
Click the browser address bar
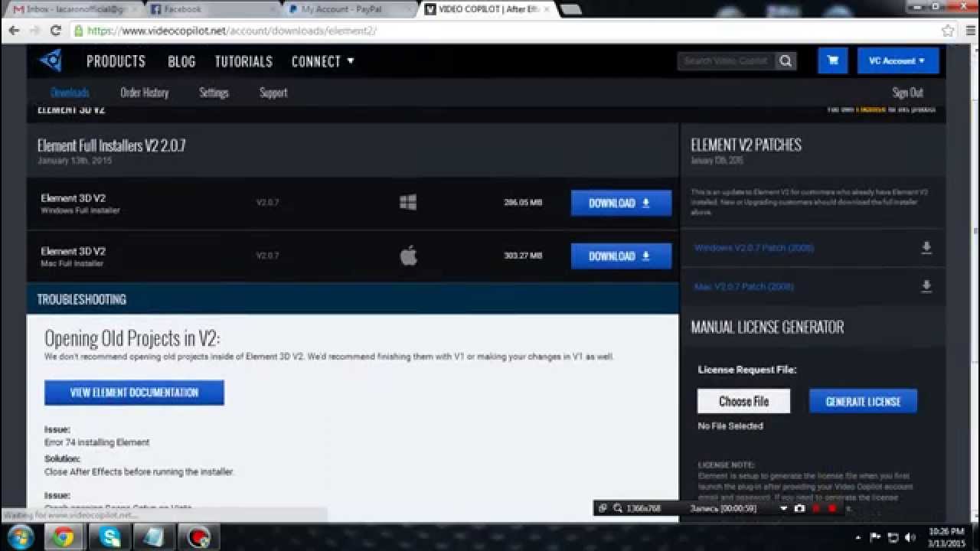point(505,31)
